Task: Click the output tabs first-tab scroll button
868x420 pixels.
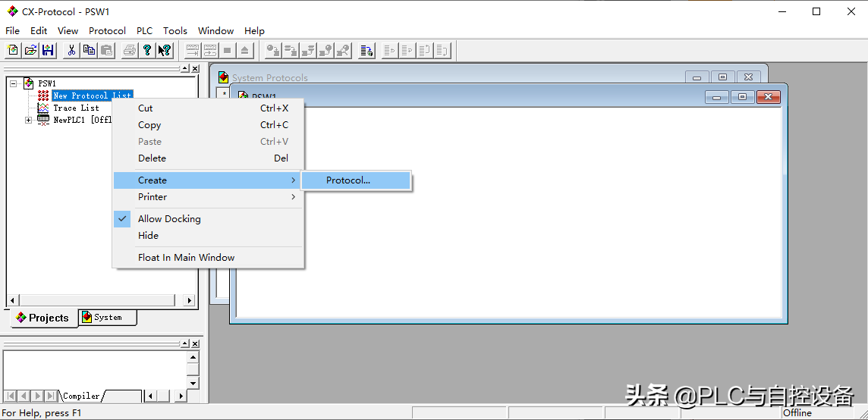Action: [x=9, y=396]
